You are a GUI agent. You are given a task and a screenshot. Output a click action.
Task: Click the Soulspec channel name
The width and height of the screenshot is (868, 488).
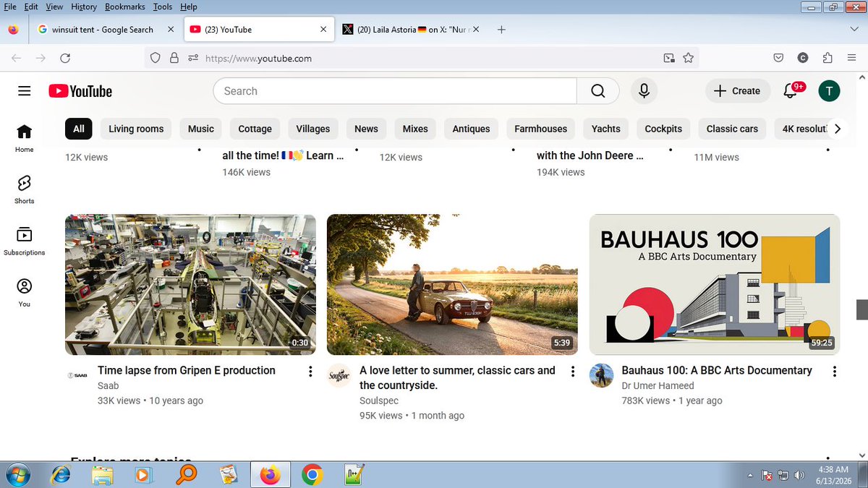(x=379, y=401)
